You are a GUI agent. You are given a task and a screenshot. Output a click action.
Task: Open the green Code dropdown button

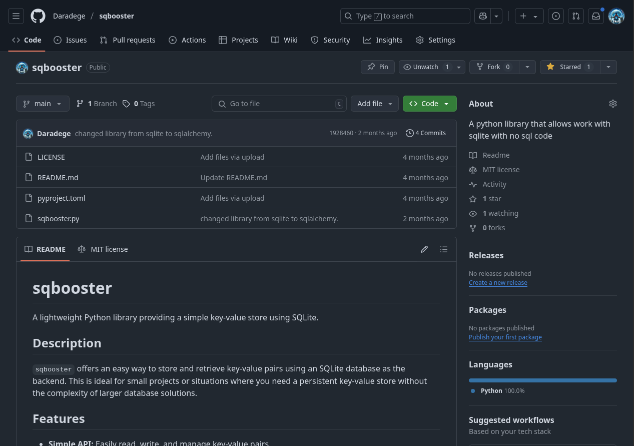[x=430, y=104]
